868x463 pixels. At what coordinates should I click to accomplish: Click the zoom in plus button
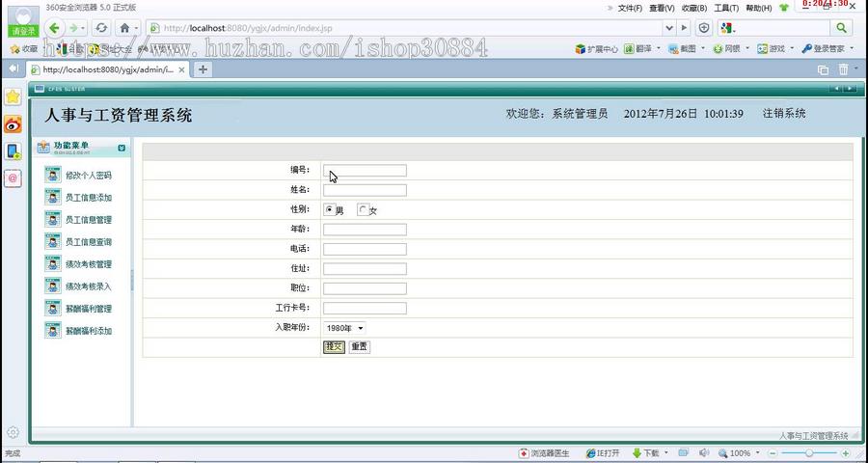[845, 453]
